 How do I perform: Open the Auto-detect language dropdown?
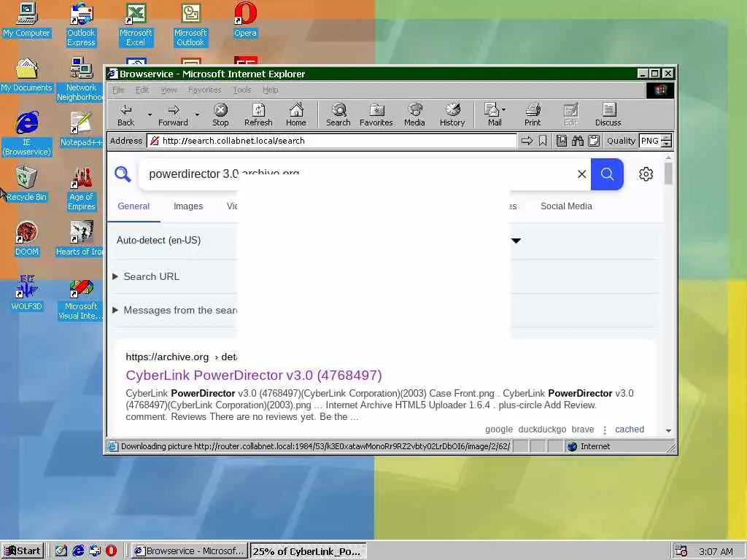(318, 241)
